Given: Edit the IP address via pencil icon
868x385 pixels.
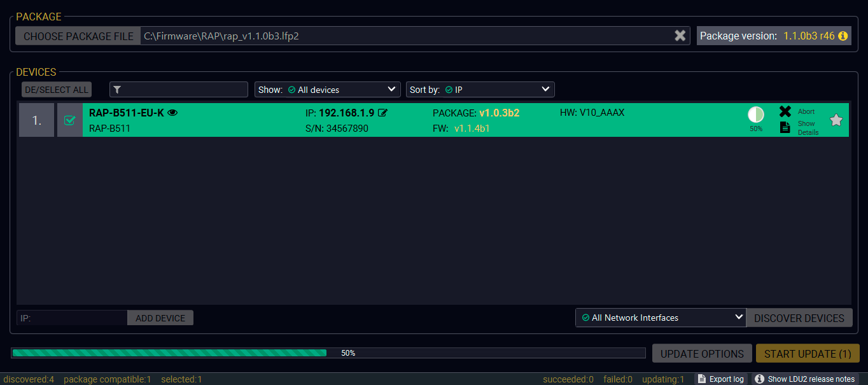Looking at the screenshot, I should click(x=382, y=113).
